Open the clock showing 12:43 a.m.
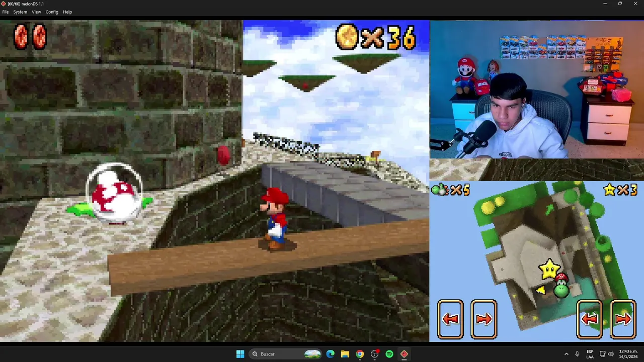Viewport: 644px width, 362px height. tap(628, 354)
